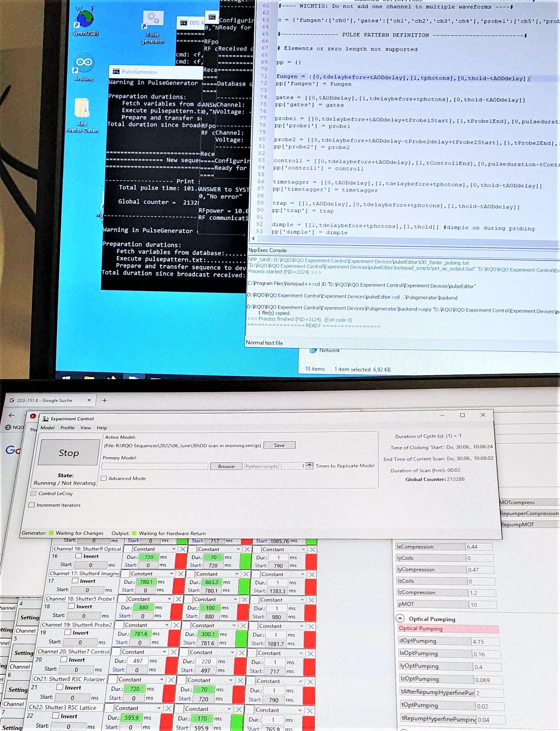This screenshot has height=731, width=560.
Task: Toggle Invert for Channel 17 Shutter4 Imaging
Action: [x=75, y=581]
